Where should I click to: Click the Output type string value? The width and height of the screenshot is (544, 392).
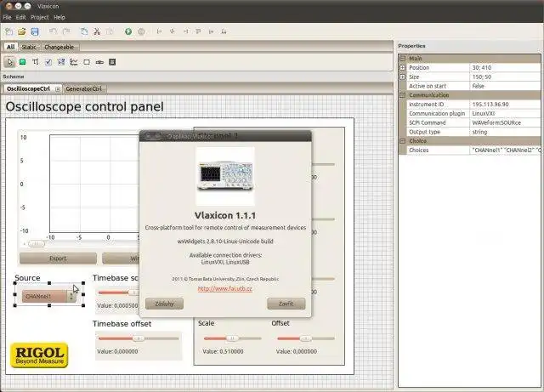(x=505, y=132)
